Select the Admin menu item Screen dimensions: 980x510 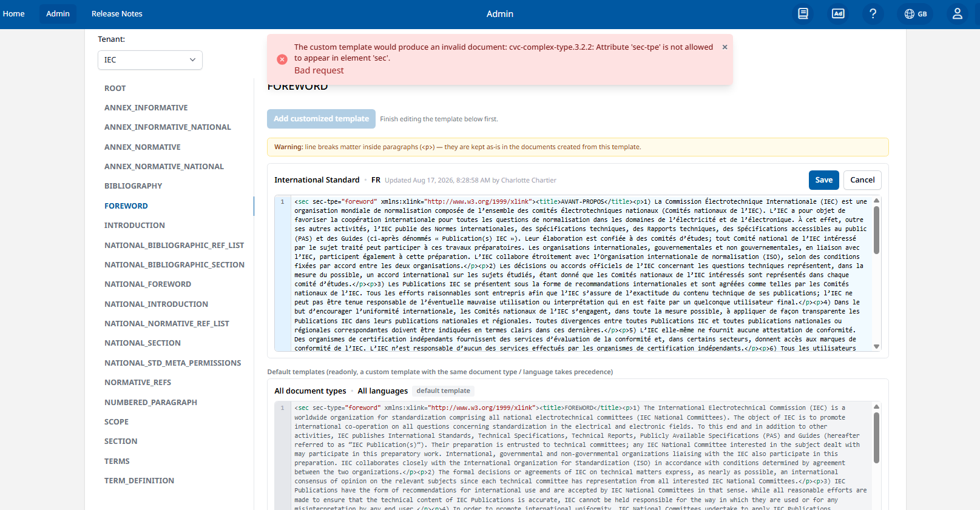[x=58, y=13]
